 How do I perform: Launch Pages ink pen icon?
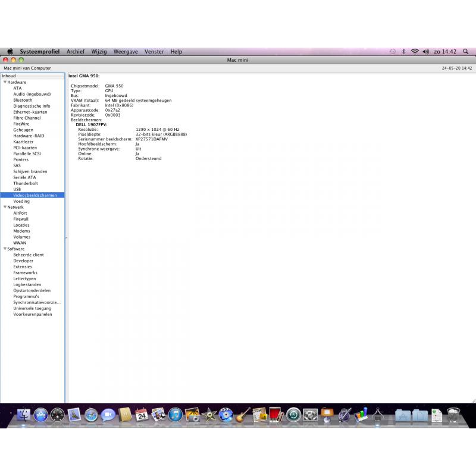pos(344,415)
